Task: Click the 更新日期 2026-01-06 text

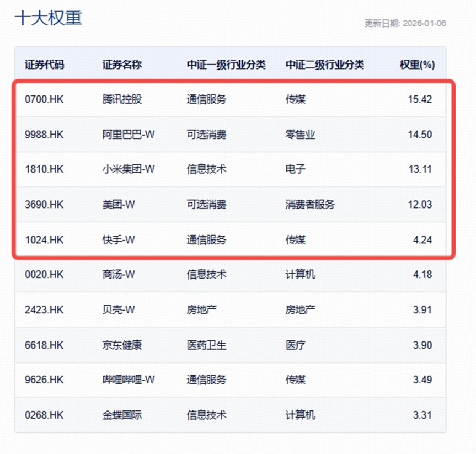Action: pos(405,24)
